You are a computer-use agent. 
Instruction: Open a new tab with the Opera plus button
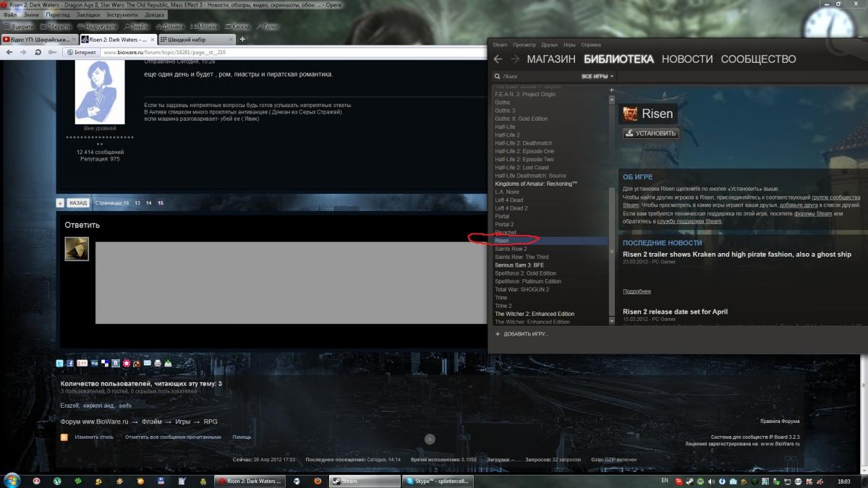(x=242, y=39)
